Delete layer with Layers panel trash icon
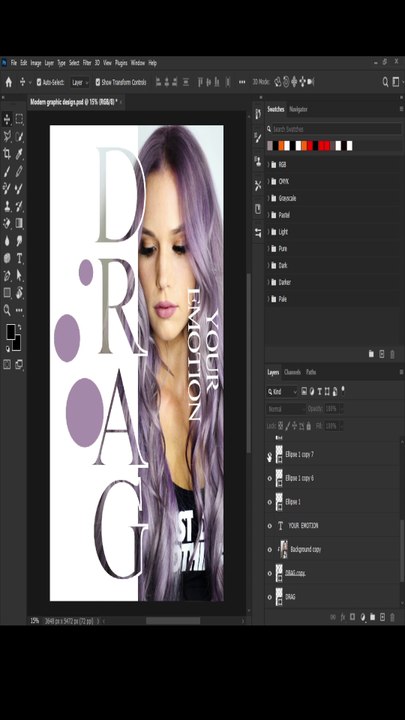Screen dimensions: 405x720 [393, 617]
